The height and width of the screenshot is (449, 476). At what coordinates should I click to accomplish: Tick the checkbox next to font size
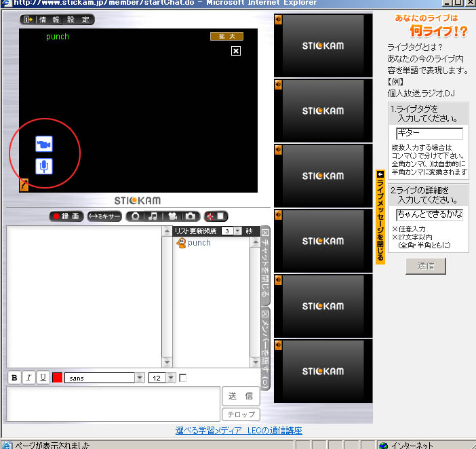pyautogui.click(x=183, y=378)
